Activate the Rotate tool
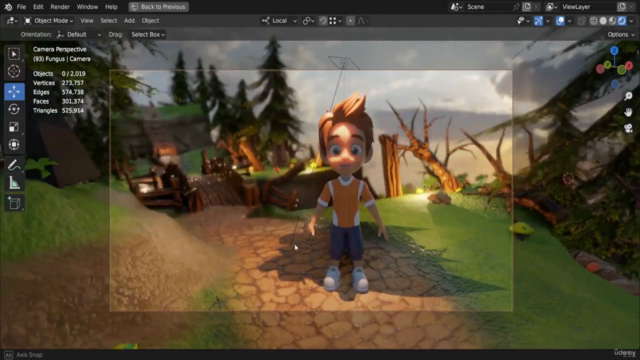 pos(14,109)
